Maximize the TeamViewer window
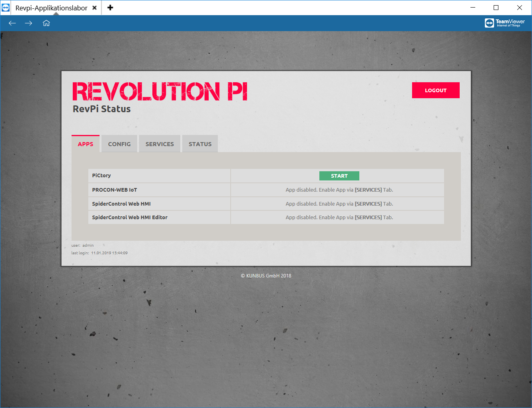Viewport: 532px width, 408px height. coord(496,8)
